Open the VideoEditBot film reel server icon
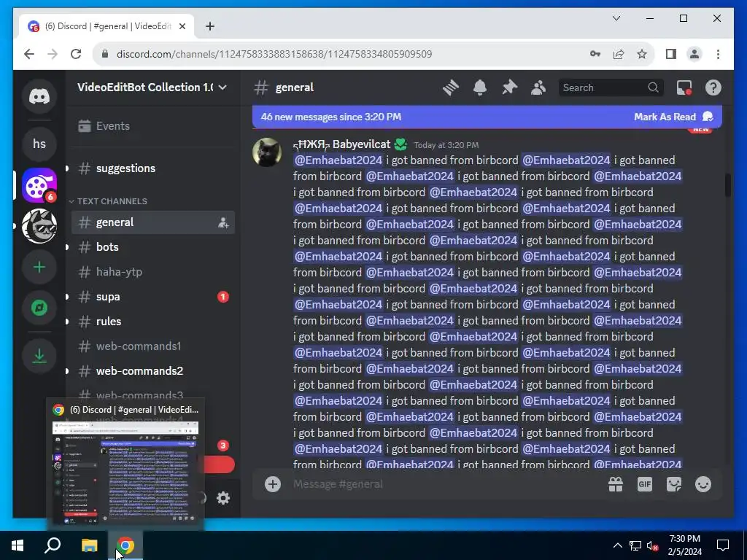The image size is (747, 560). (x=39, y=185)
